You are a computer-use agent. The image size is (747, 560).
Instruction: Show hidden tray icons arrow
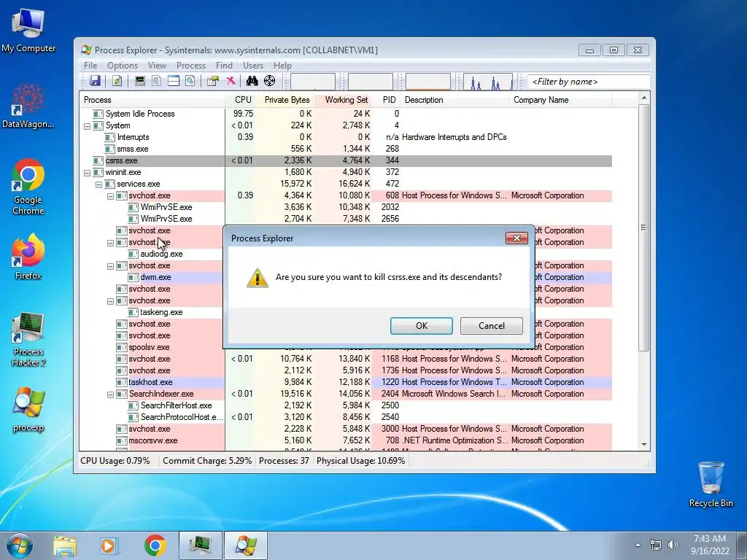tap(638, 545)
